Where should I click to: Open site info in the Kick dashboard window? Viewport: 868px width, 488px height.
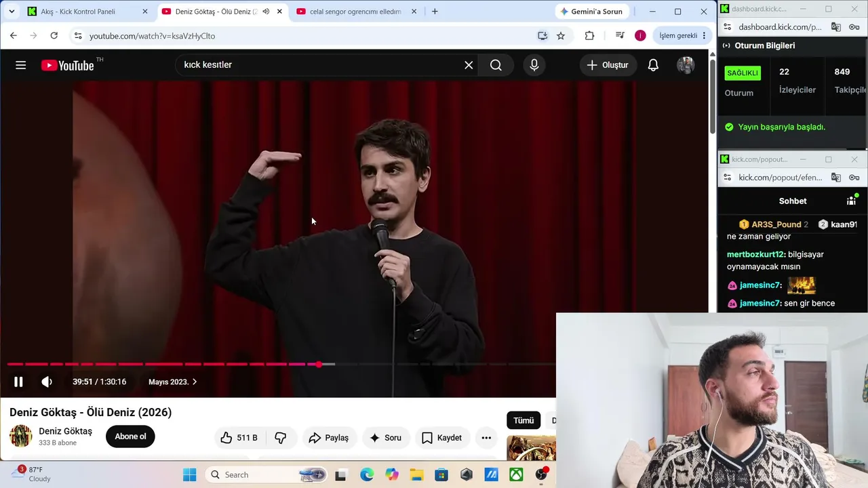728,27
